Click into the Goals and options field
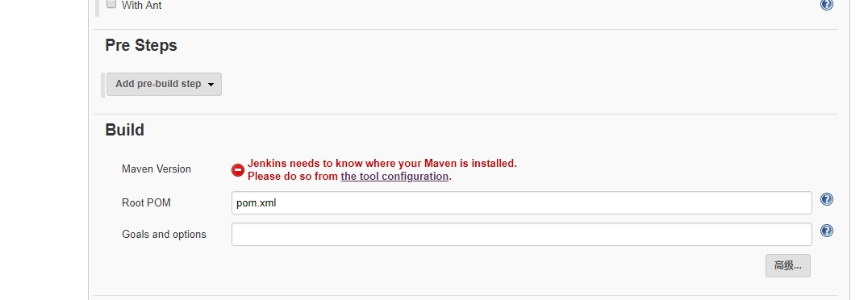The width and height of the screenshot is (868, 300). point(521,234)
